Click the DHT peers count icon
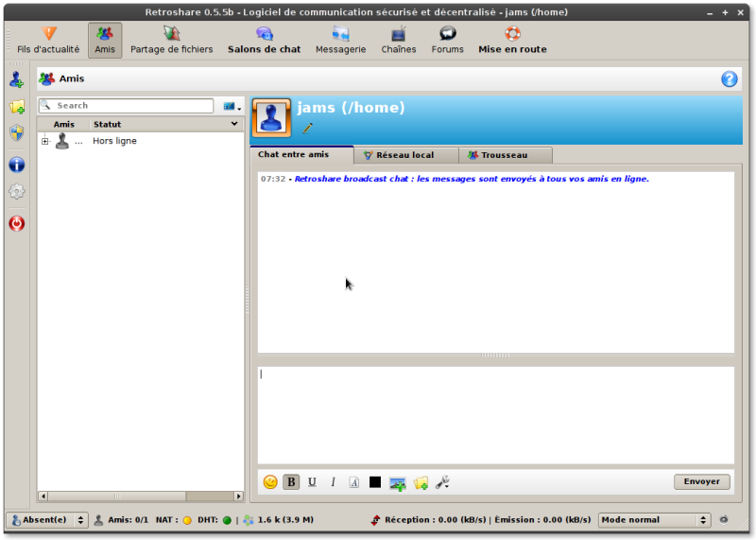This screenshot has width=756, height=540. (249, 520)
